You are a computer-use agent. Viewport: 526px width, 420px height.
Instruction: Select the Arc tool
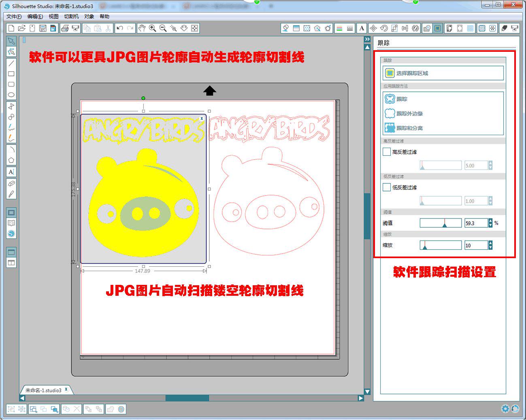point(11,150)
